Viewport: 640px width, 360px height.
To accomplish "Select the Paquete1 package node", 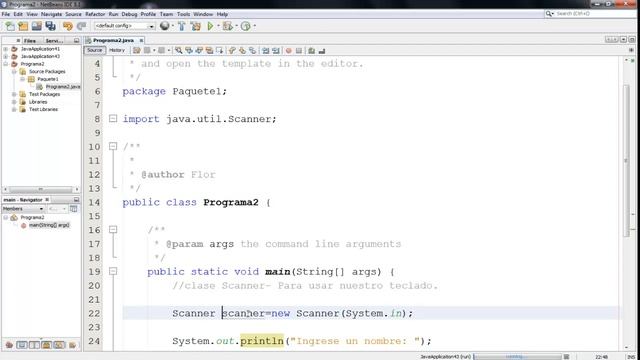I will [48, 79].
